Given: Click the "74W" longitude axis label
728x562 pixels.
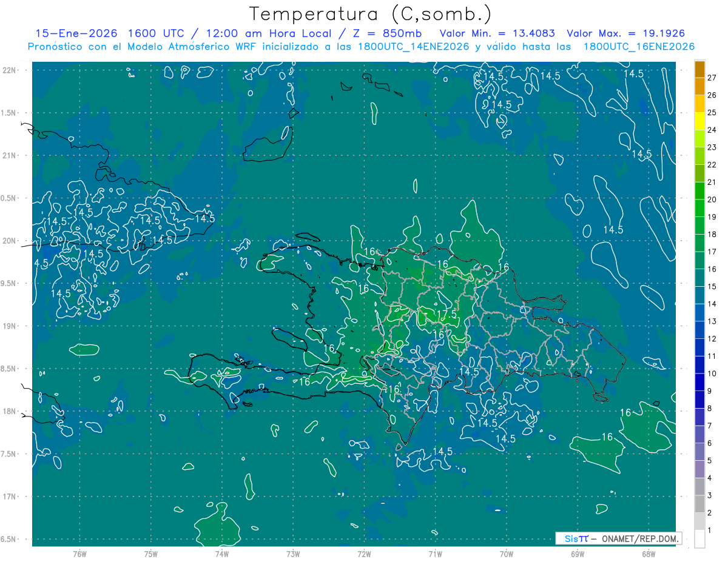Looking at the screenshot, I should 222,555.
